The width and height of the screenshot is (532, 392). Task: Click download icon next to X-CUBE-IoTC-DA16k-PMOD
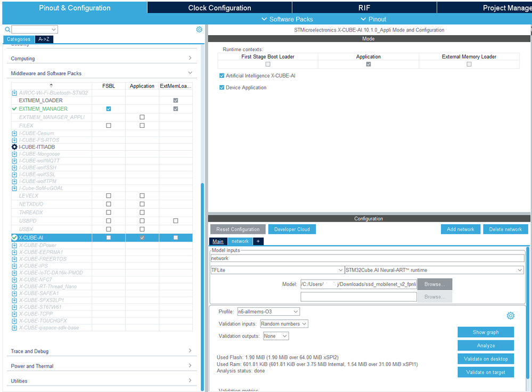[14, 273]
